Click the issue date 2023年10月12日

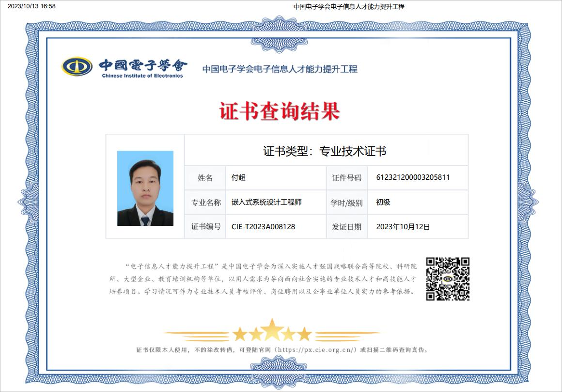403,226
